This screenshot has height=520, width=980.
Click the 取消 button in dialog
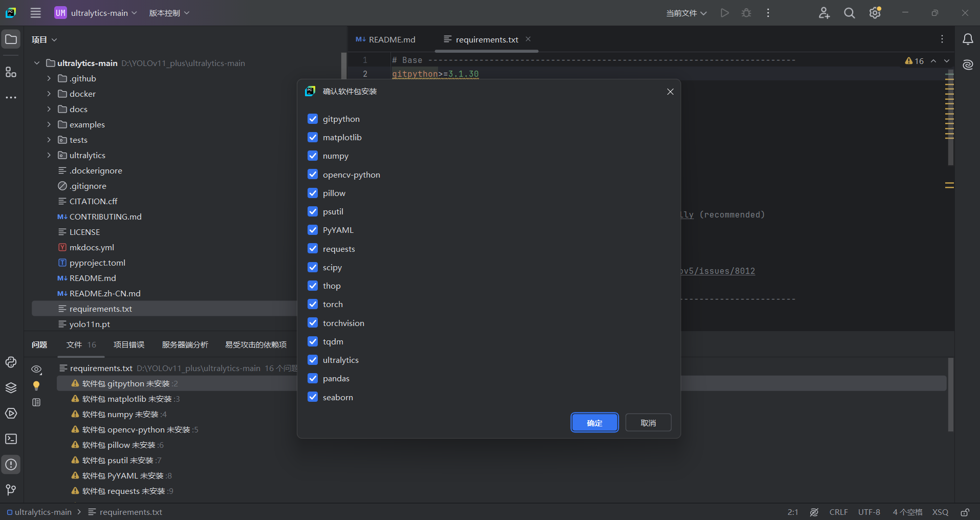point(648,423)
